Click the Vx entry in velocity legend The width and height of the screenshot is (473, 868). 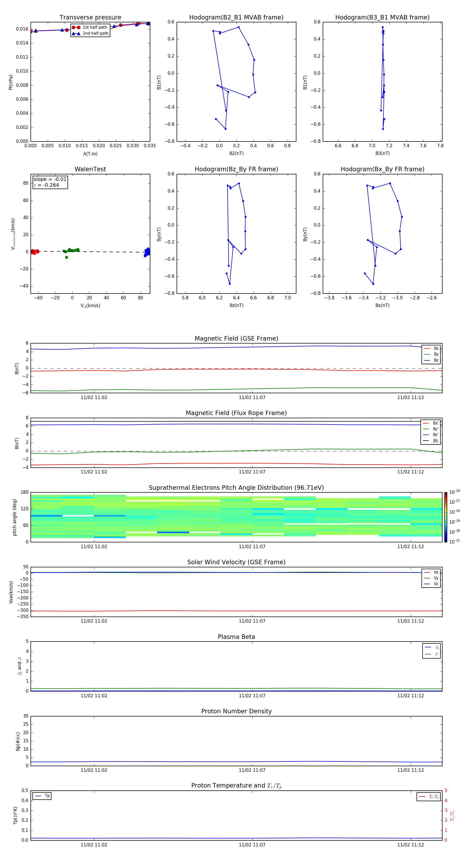click(x=431, y=572)
